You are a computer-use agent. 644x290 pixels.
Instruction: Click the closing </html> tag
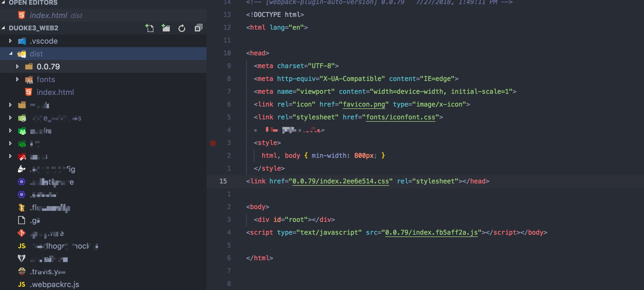tap(260, 258)
